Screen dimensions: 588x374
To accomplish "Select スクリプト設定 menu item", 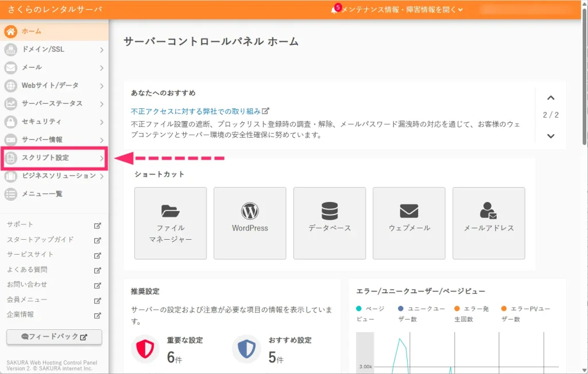I will click(55, 158).
